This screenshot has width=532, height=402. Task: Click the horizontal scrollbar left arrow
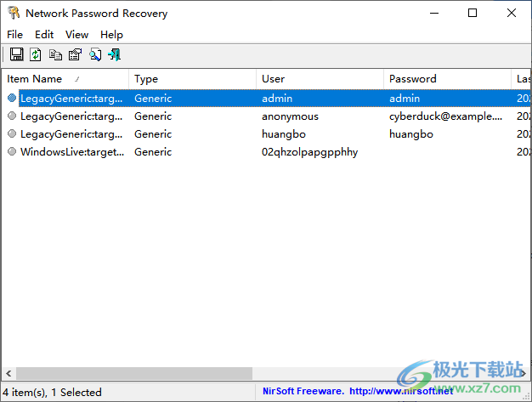[8, 373]
